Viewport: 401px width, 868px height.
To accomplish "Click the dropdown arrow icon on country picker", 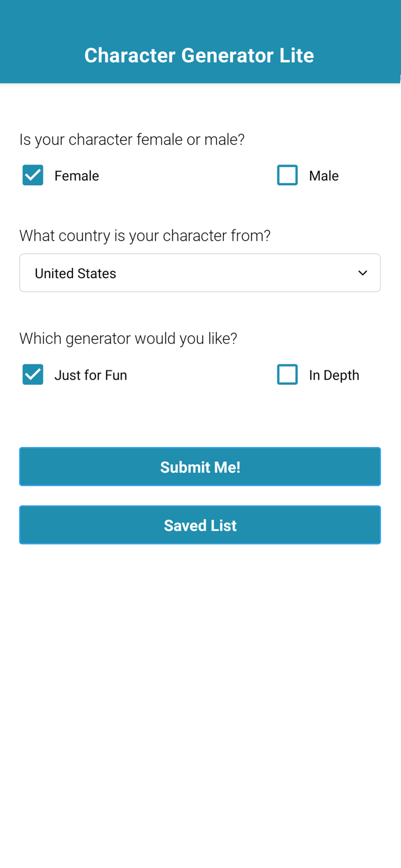I will click(x=363, y=272).
